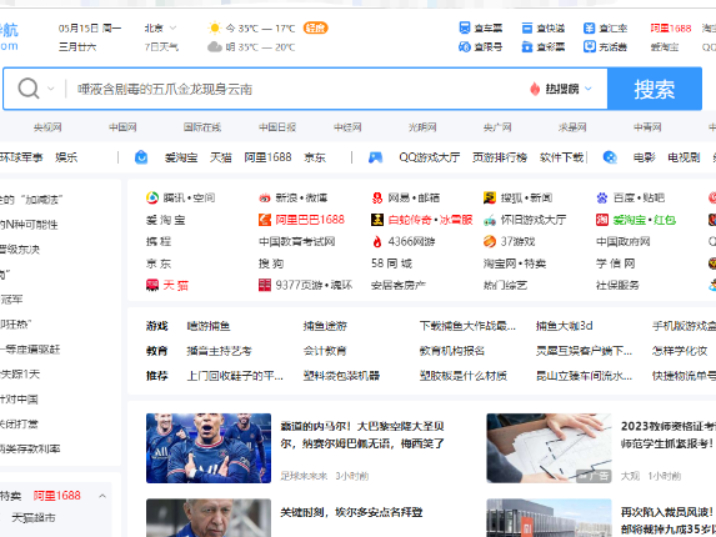Image resolution: width=716 pixels, height=537 pixels.
Task: Click the flame icon beside 热搜榜
Action: (535, 89)
